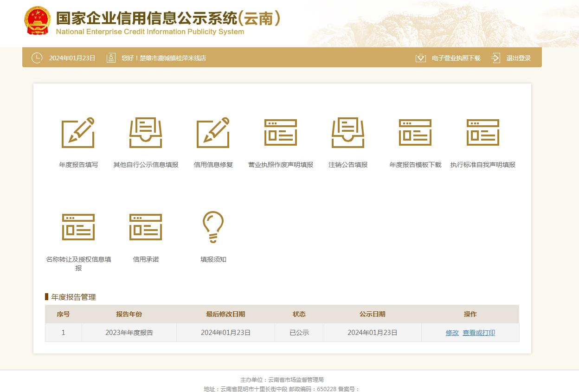Image resolution: width=579 pixels, height=392 pixels.
Task: Open the 信用信息修复 pencil icon
Action: pos(213,133)
